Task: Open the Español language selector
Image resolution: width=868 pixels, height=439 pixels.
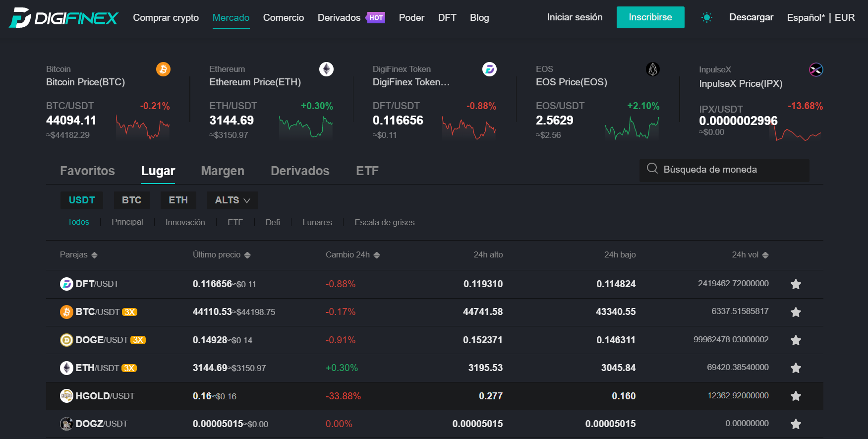Action: tap(806, 17)
